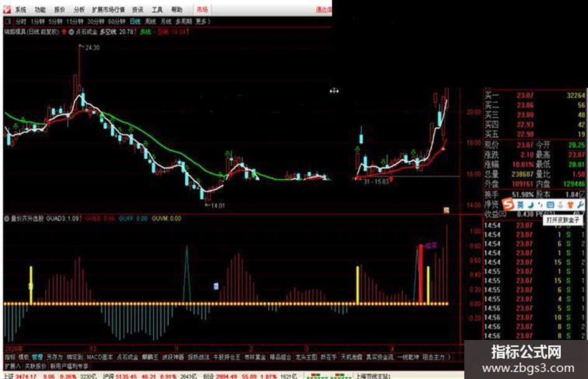Toggle the punctuation mode icon on the input bar

tap(540, 205)
